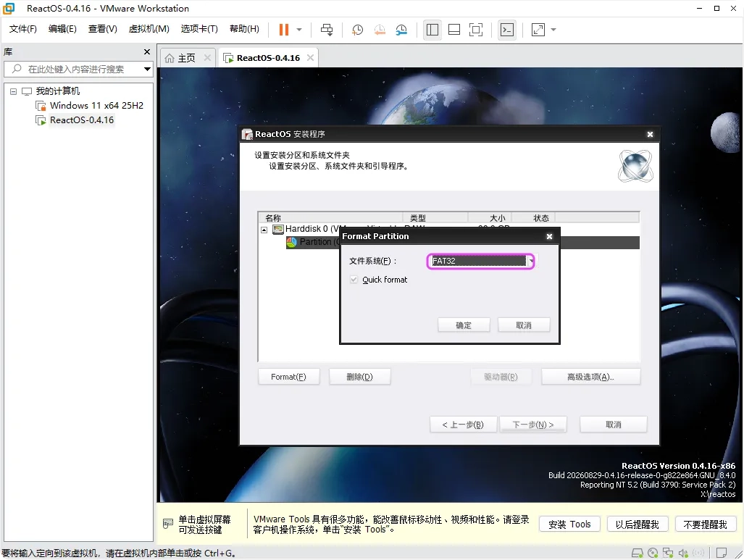
Task: Select the Partition row in list
Action: 463,242
